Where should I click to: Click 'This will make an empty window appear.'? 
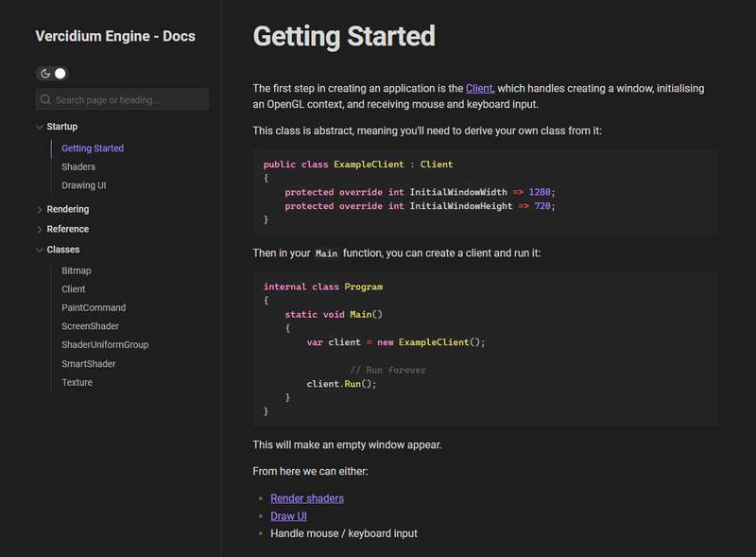point(347,444)
